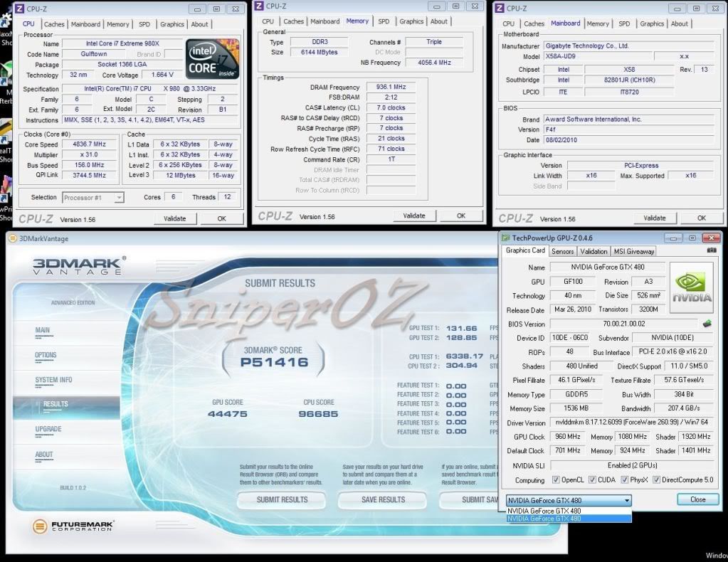Click the Intel Core i7 logo badge
Screen dimensions: 728x562
click(212, 59)
